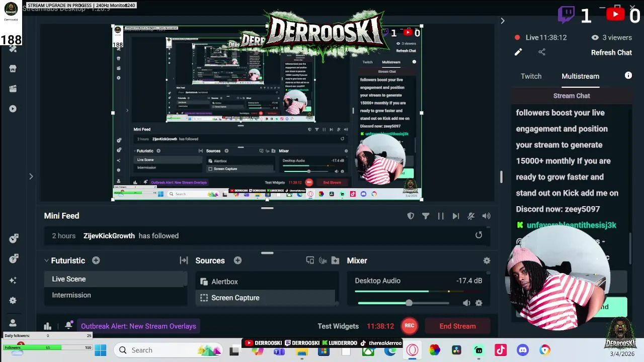Click the Test Widgets button
644x362 pixels.
338,326
